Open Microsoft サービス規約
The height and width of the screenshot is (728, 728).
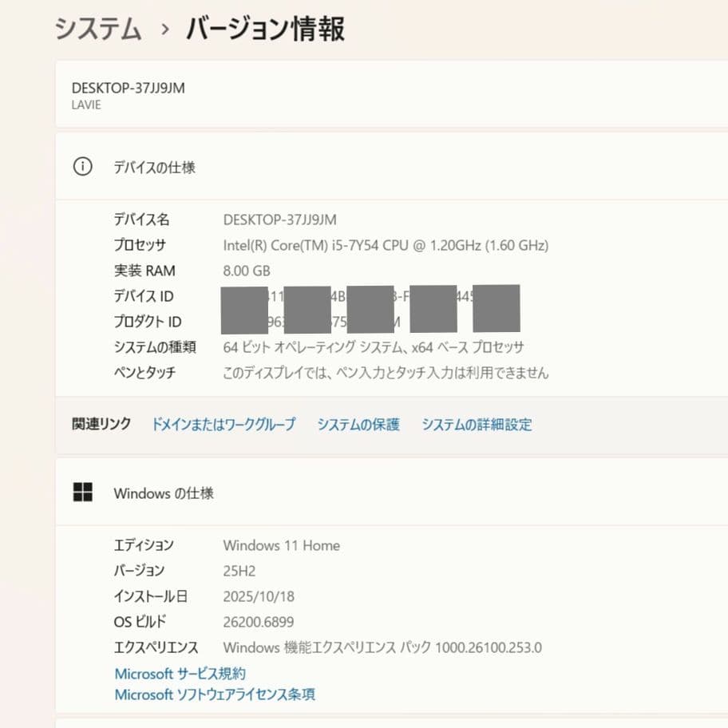(179, 673)
